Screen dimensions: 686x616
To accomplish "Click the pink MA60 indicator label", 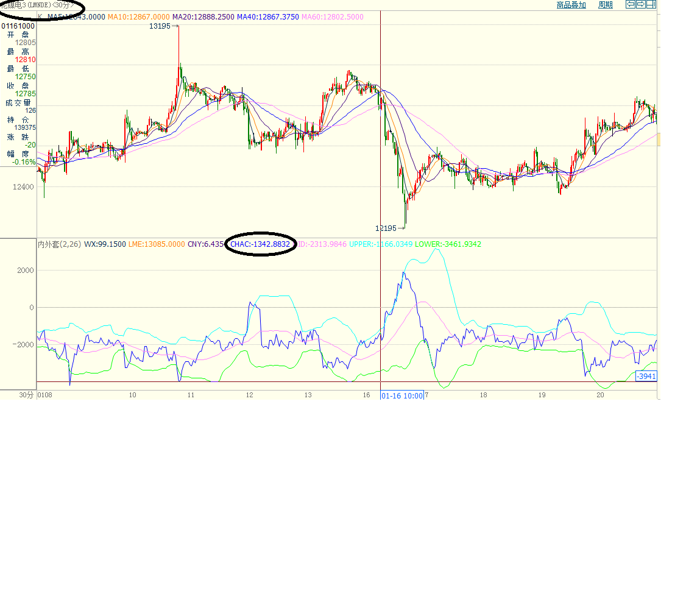I will (332, 17).
